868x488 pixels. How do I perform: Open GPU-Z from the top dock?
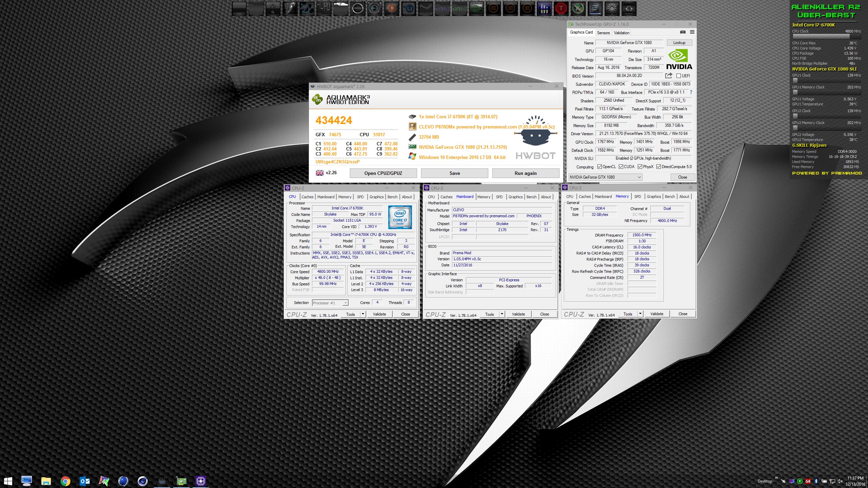pyautogui.click(x=459, y=9)
